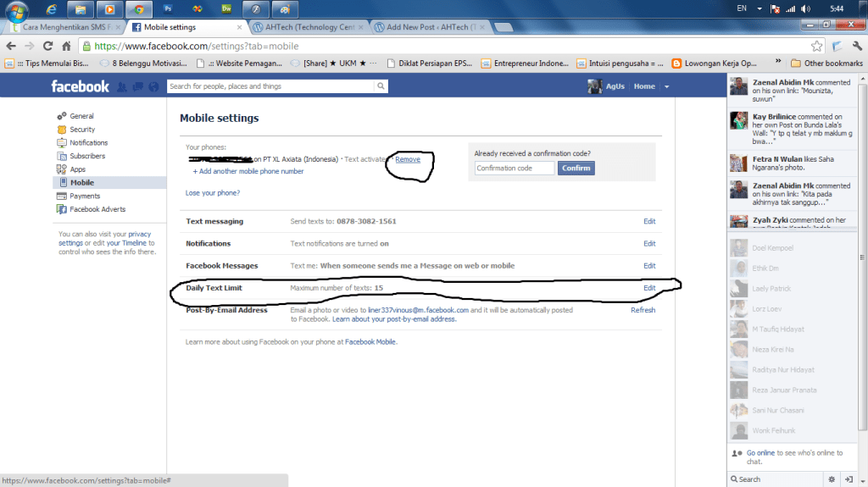
Task: Click Home in Facebook header
Action: tap(644, 86)
